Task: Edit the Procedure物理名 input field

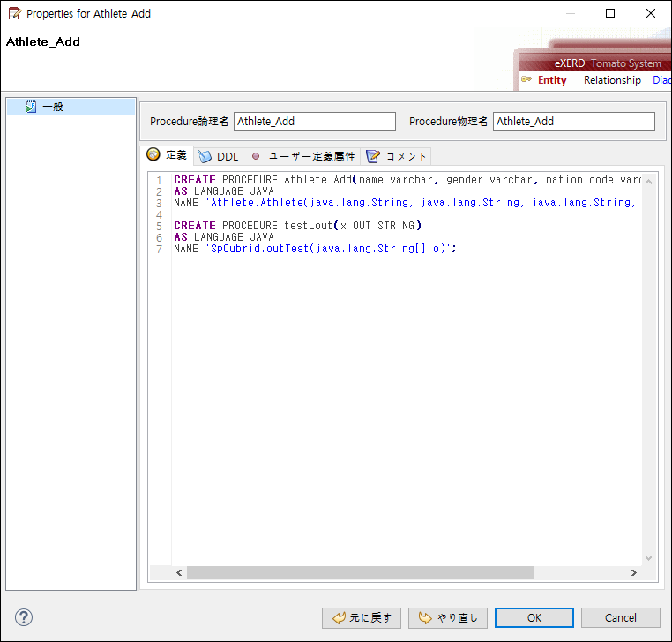Action: tap(574, 122)
